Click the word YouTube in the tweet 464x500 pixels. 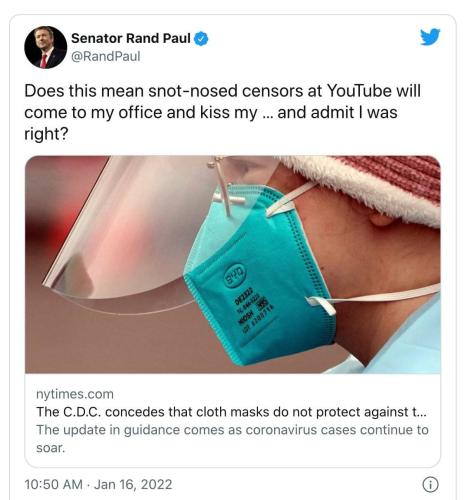[x=359, y=91]
